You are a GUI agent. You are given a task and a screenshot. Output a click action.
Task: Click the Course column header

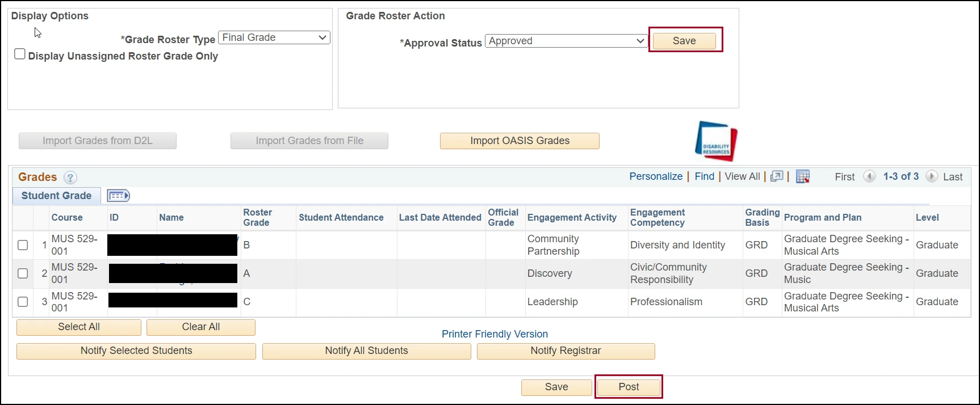click(67, 218)
